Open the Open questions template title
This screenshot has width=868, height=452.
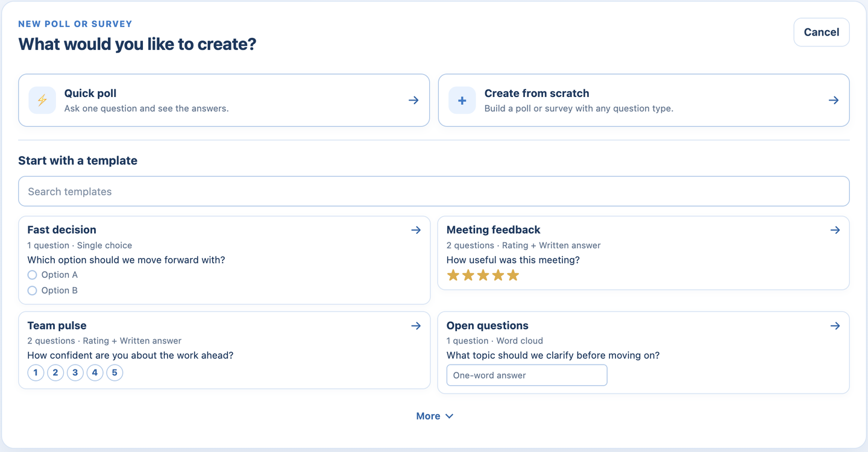point(487,325)
